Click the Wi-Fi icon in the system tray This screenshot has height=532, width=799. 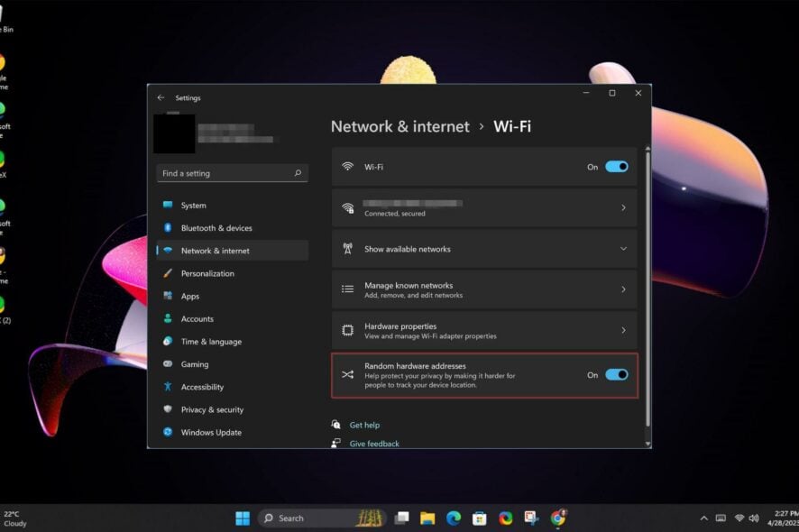(x=739, y=518)
